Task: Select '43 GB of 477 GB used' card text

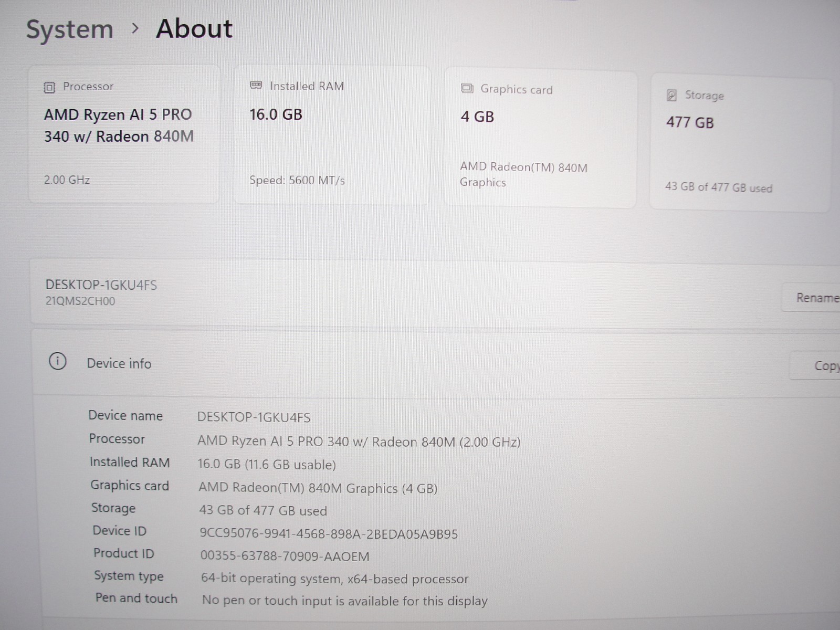Action: (x=719, y=187)
